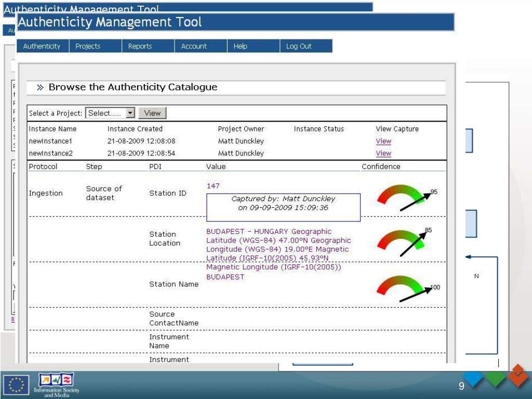Open View capture link for newInstance1
This screenshot has height=399, width=532.
(x=383, y=141)
